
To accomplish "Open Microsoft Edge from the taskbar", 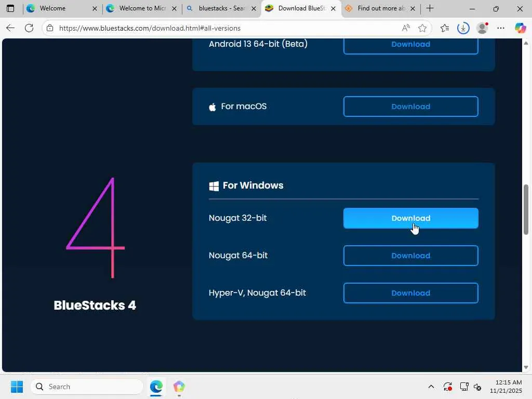I will [x=156, y=387].
